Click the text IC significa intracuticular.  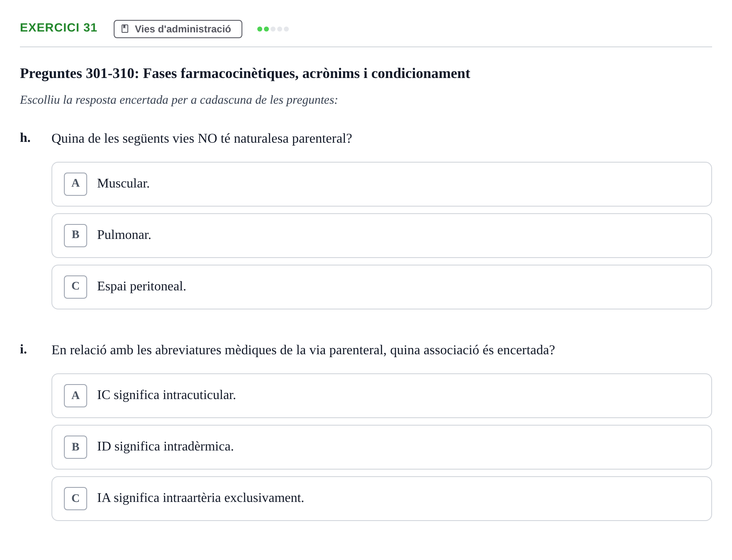click(166, 395)
